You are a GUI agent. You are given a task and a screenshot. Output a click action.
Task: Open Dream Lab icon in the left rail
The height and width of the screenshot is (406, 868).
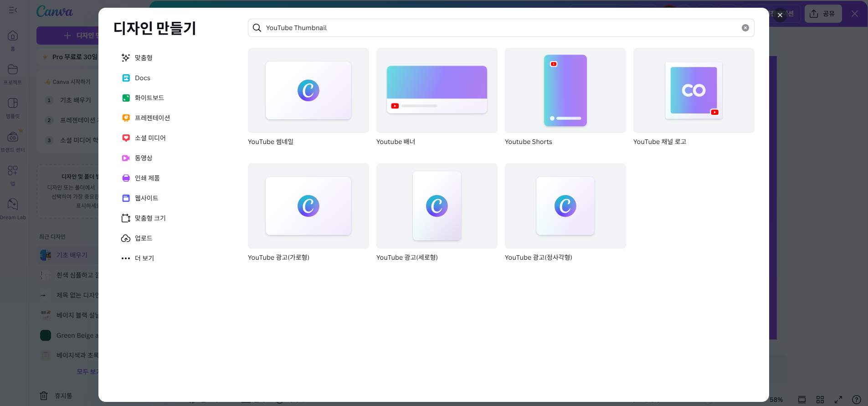[13, 204]
